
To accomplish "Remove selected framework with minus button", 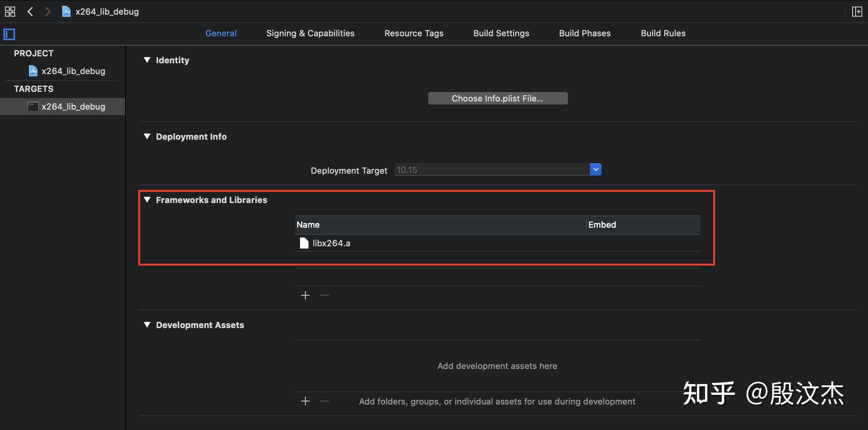I will [x=325, y=295].
